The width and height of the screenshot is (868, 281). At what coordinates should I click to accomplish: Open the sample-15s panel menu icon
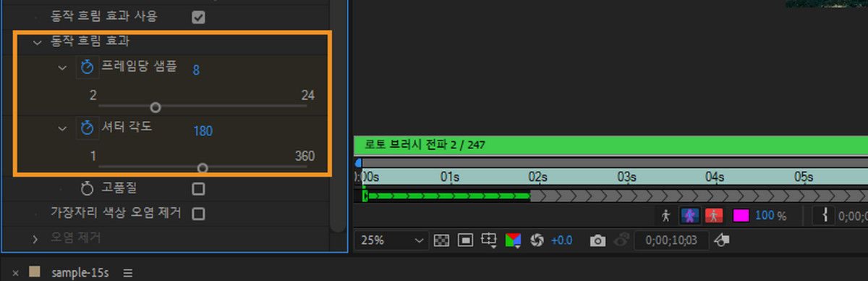tap(127, 273)
